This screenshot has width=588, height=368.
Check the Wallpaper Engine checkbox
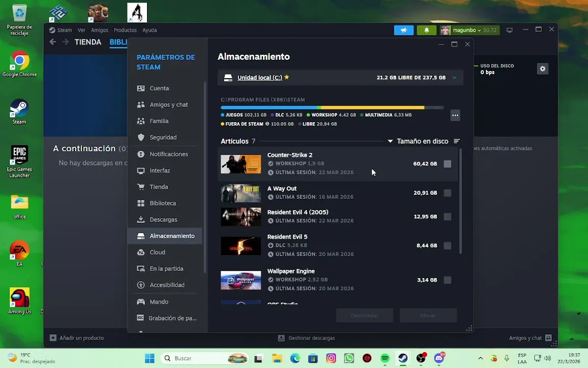447,280
